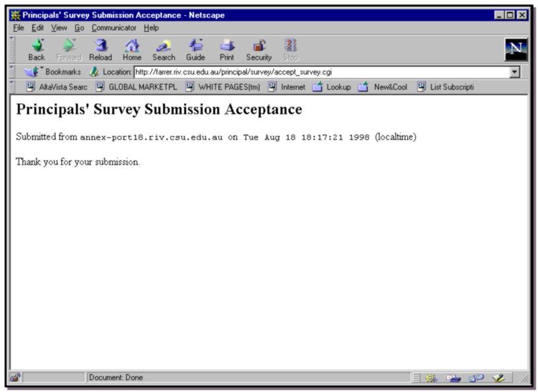Open the AltaVista Searc bookmark

[57, 86]
